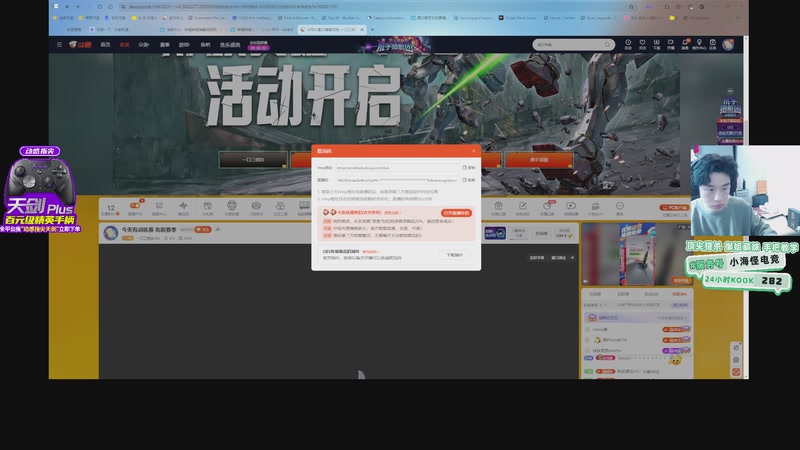Open start-streaming icon in navbar
The height and width of the screenshot is (450, 800).
pos(670,44)
